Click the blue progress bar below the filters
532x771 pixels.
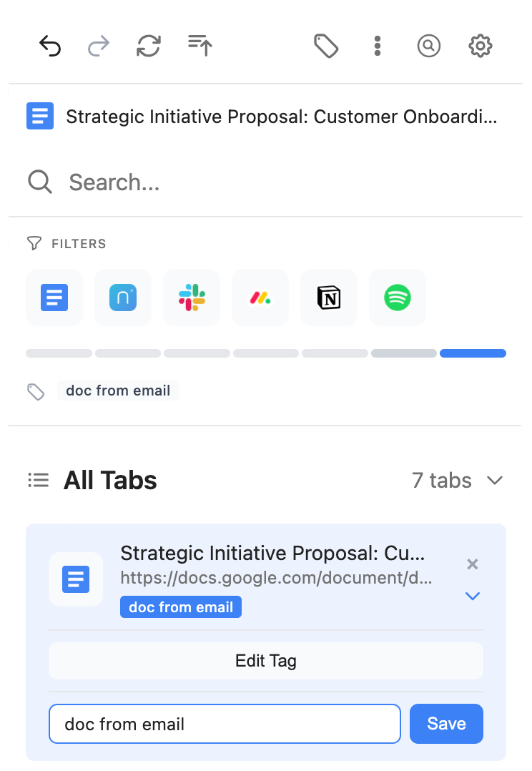pos(473,353)
